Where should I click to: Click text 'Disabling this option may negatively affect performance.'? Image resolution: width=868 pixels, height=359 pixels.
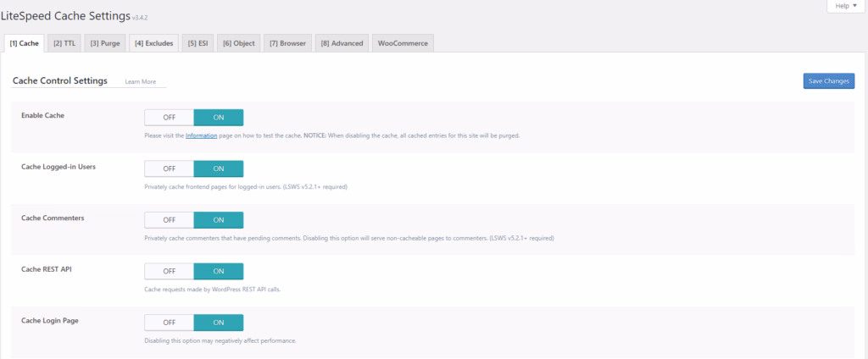pyautogui.click(x=220, y=340)
